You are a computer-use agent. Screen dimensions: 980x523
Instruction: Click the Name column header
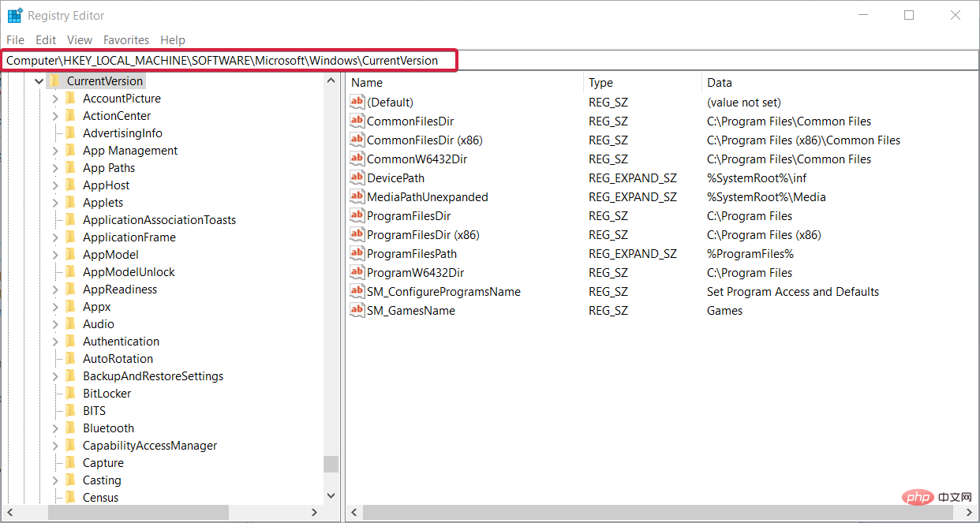367,82
